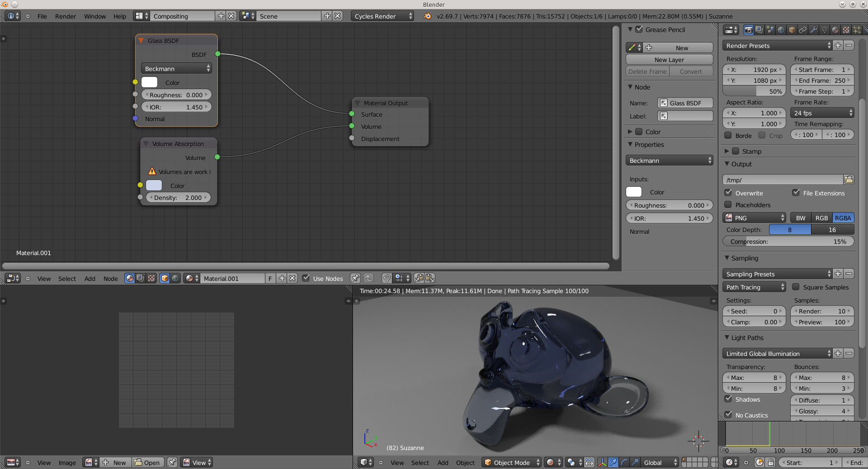
Task: Set color depth to 16
Action: point(833,230)
